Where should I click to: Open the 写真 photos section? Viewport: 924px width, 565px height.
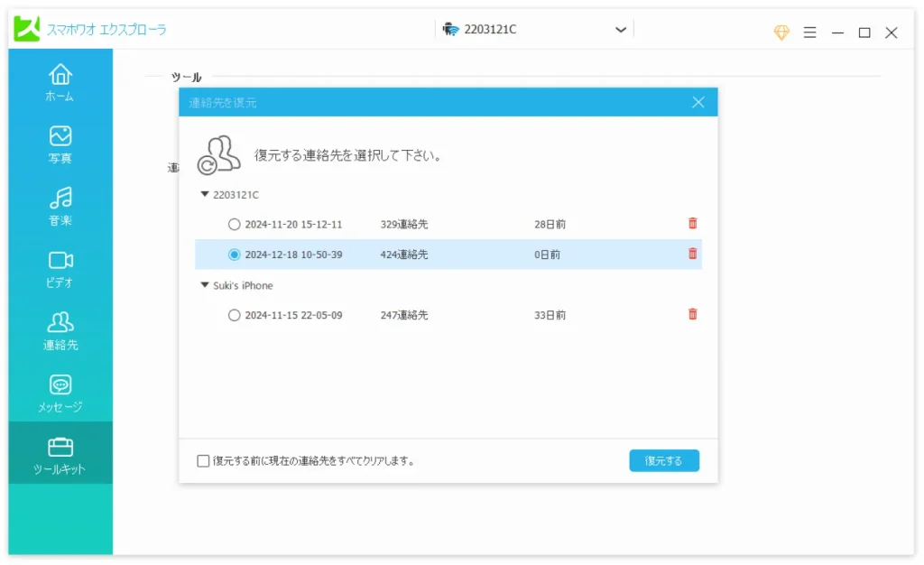[60, 144]
